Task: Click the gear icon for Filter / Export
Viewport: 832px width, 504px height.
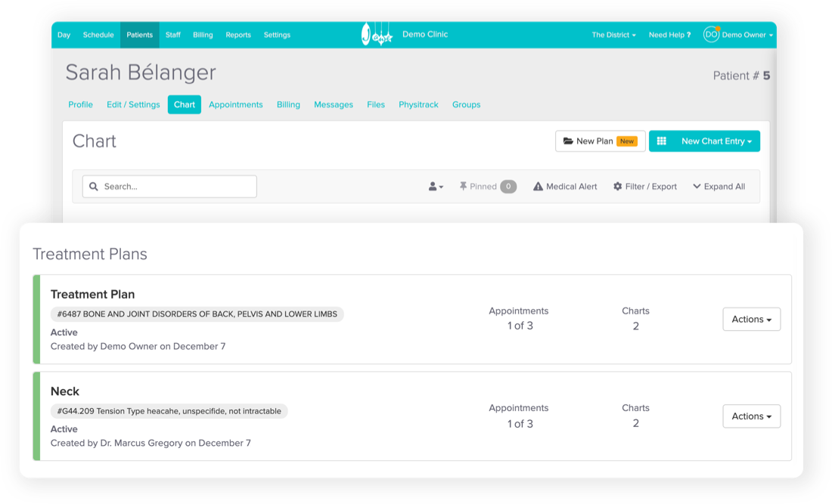Action: [617, 186]
